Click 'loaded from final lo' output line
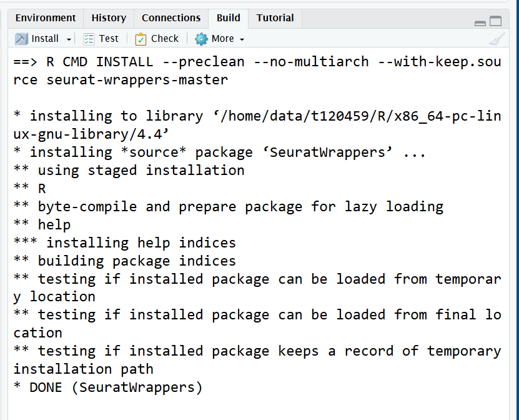The height and width of the screenshot is (420, 519). [257, 314]
